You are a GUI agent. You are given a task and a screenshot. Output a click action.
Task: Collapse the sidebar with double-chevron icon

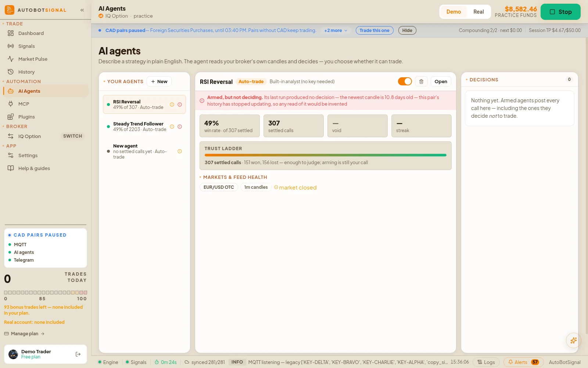click(x=82, y=10)
